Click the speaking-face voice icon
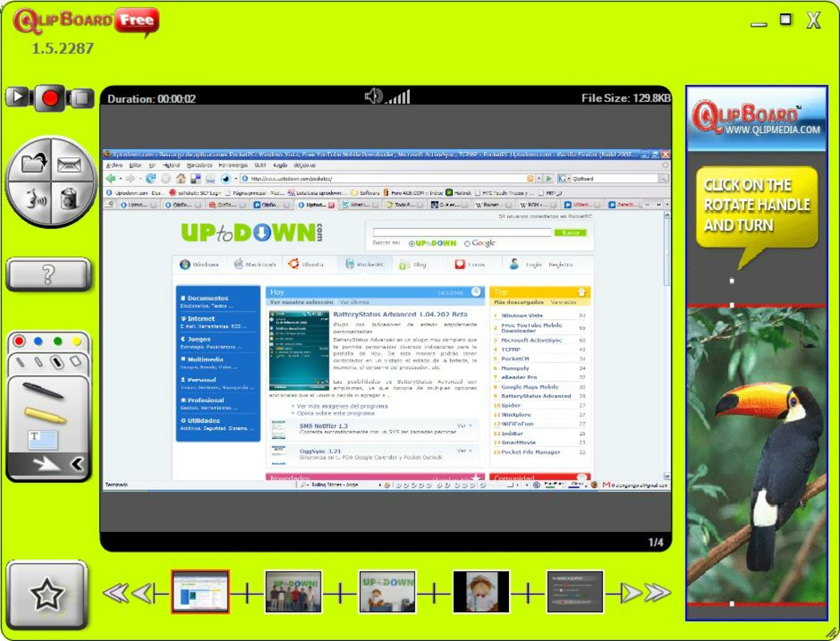 tap(34, 200)
